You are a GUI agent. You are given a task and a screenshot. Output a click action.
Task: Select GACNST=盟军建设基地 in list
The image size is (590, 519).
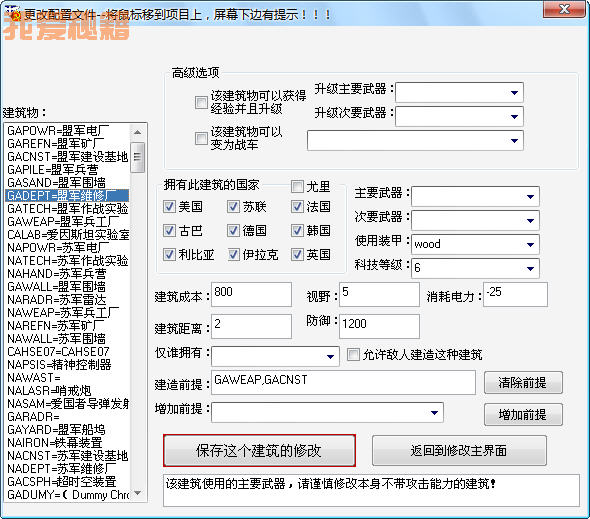68,157
